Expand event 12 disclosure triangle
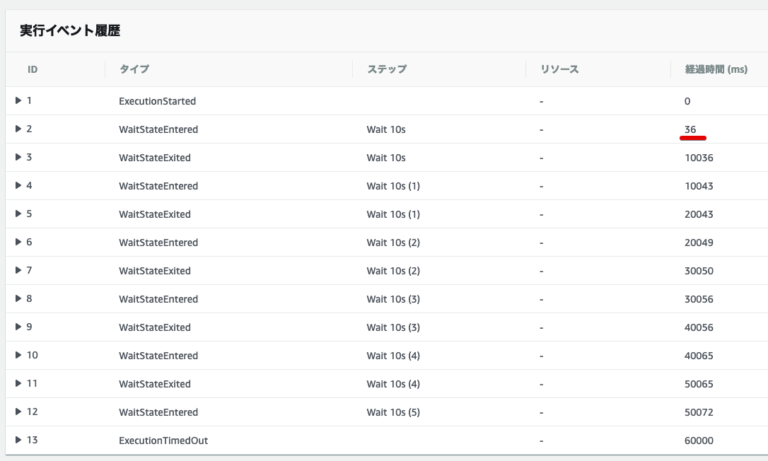The image size is (768, 461). pos(18,412)
